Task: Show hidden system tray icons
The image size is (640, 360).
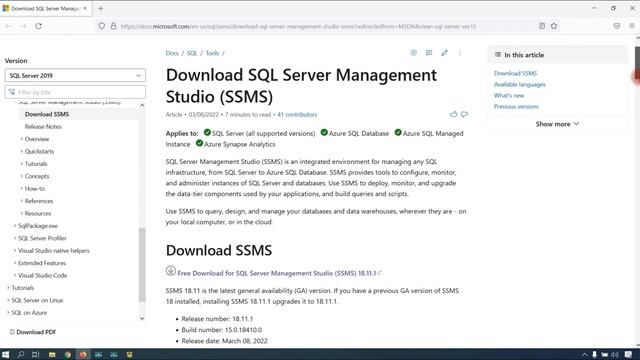Action: [584, 354]
